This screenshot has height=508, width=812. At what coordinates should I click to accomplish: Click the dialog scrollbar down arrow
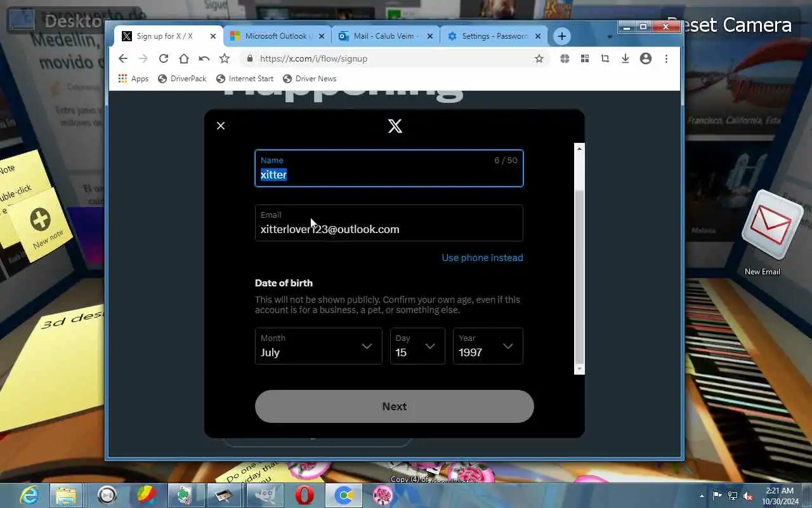(x=579, y=369)
